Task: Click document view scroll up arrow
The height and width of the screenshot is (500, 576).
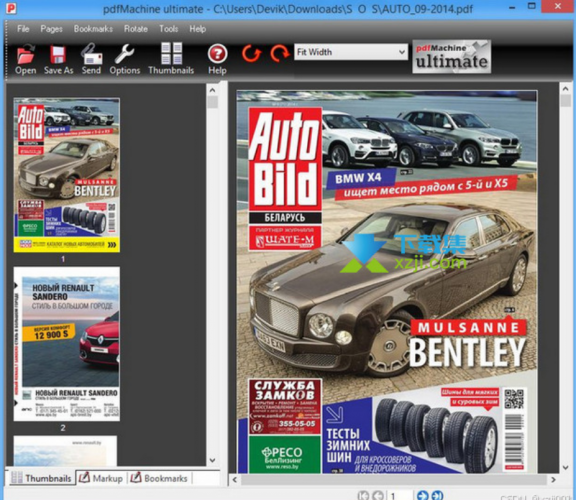Action: (x=565, y=89)
